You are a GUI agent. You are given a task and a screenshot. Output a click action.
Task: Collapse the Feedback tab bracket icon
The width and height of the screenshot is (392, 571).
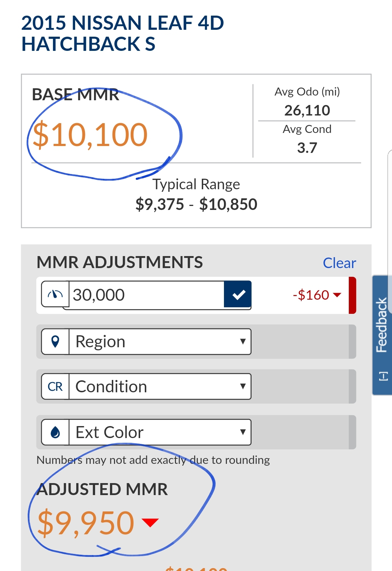pyautogui.click(x=383, y=376)
